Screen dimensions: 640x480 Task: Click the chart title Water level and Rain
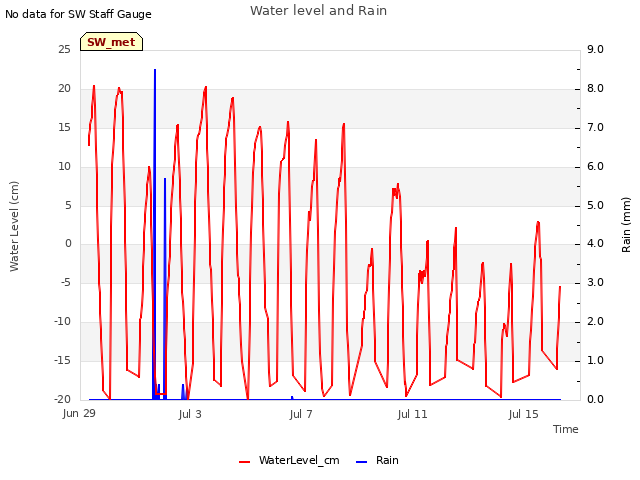tap(318, 11)
